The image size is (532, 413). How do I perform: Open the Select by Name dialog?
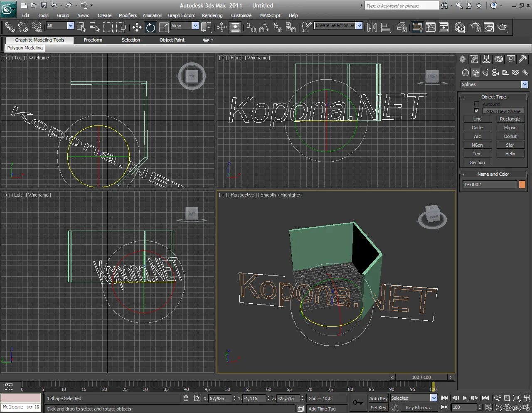pos(94,27)
